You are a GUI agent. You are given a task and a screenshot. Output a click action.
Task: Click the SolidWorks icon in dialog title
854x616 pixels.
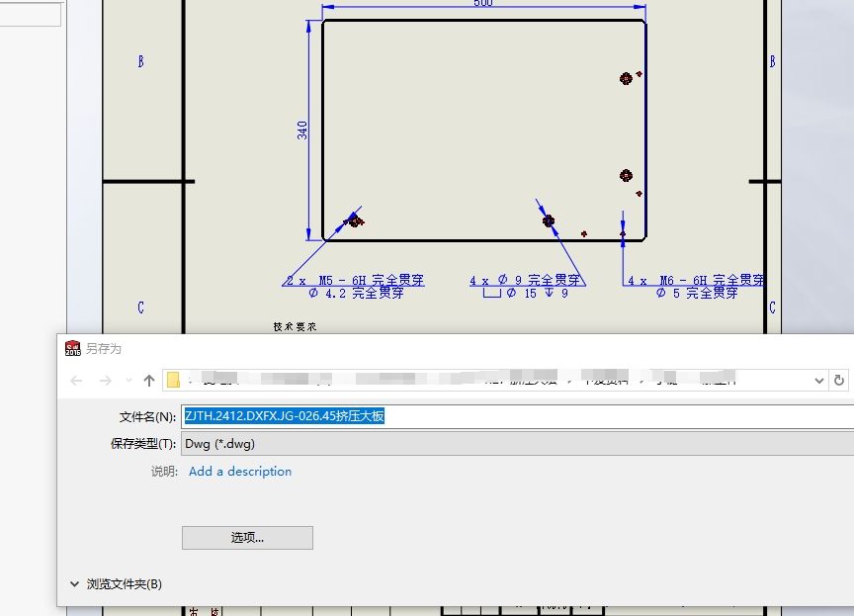pos(72,348)
